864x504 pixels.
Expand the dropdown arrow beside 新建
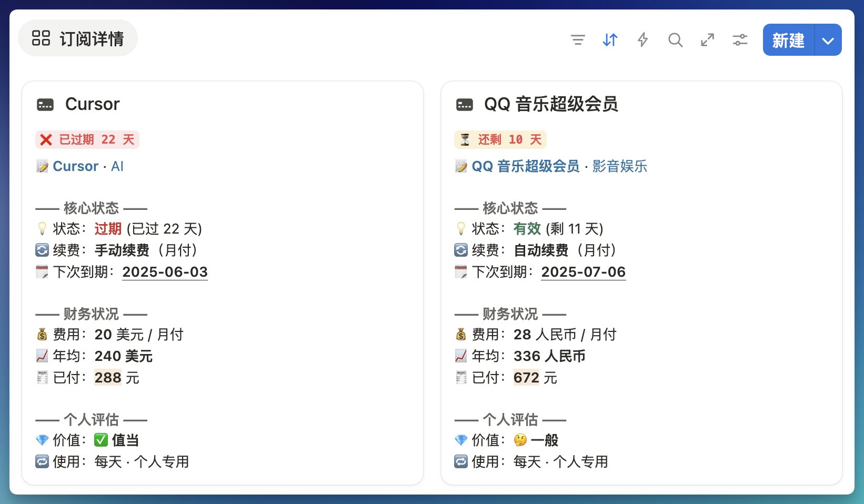[x=828, y=41]
